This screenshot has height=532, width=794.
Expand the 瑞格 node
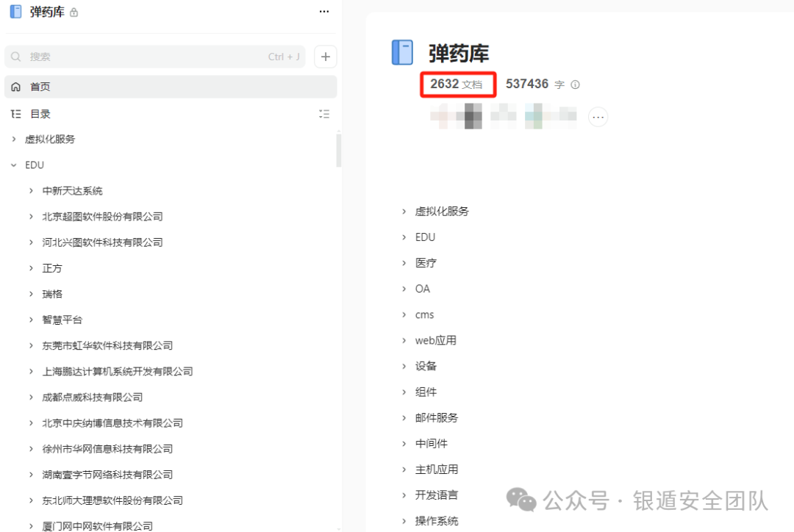point(31,294)
